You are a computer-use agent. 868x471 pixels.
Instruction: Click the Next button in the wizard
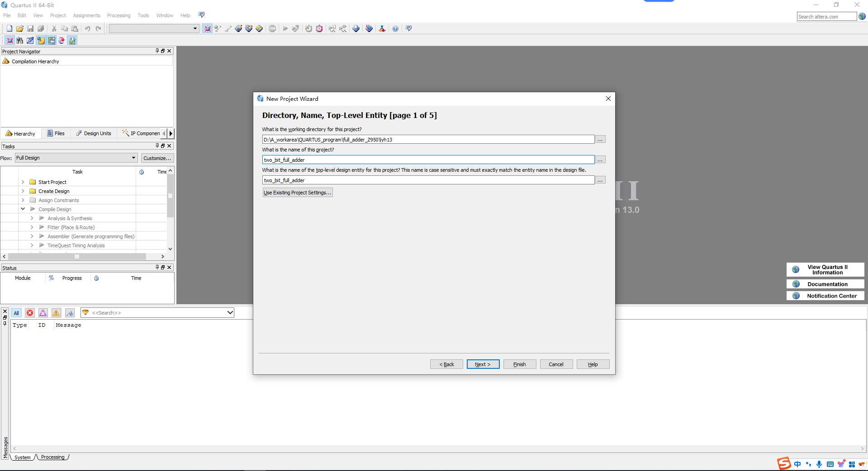tap(483, 364)
